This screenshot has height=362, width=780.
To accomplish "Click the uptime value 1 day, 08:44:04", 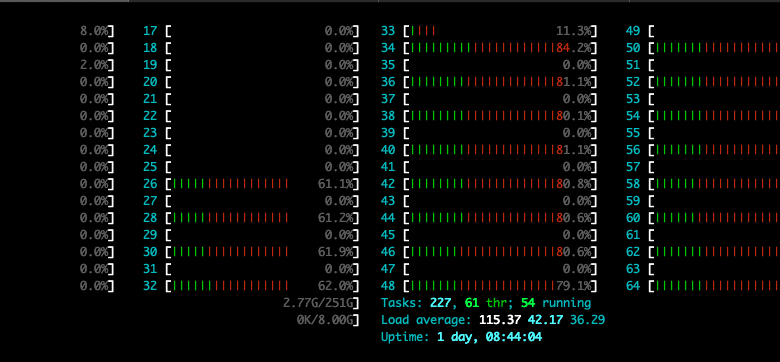I will (489, 337).
